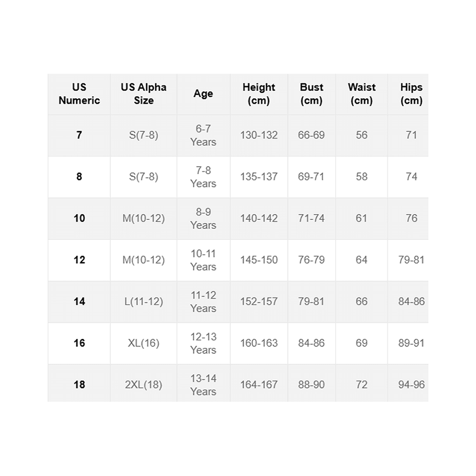Select the XL(16) alpha size cell
The image size is (476, 476).
144,343
